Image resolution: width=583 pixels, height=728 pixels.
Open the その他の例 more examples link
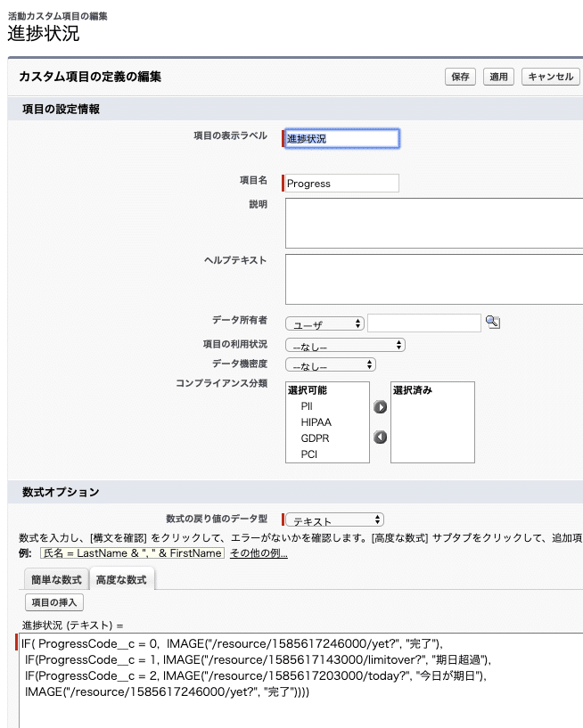point(259,553)
